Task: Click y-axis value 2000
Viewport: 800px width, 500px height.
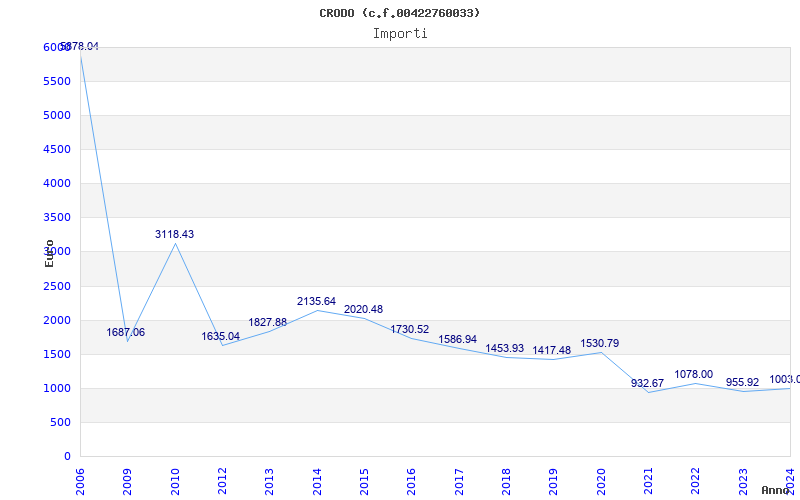Action: coord(57,320)
